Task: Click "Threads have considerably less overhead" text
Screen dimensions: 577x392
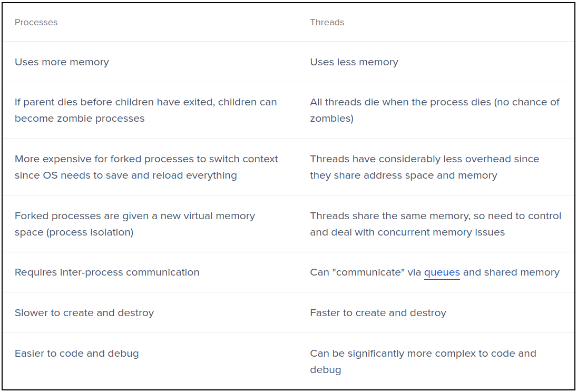Action: pos(424,159)
